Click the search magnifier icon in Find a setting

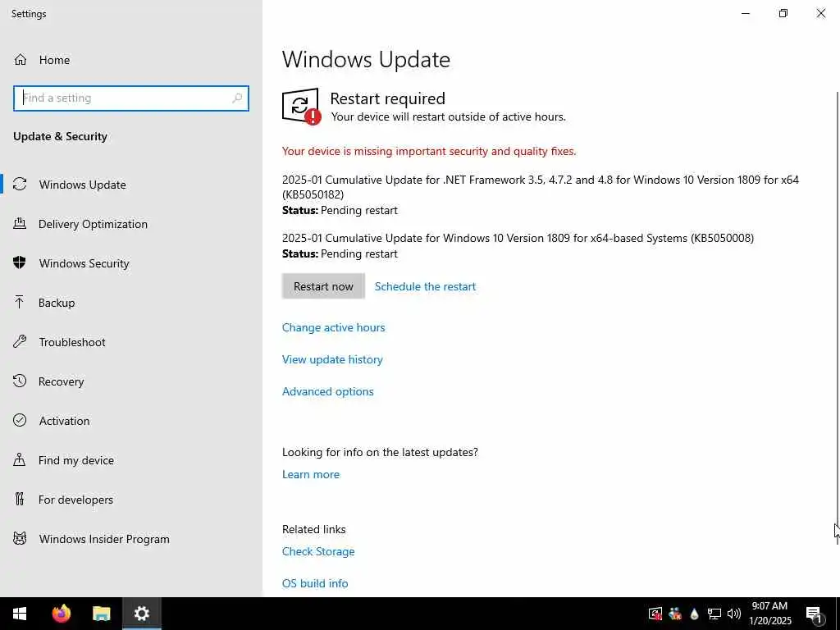pyautogui.click(x=237, y=98)
